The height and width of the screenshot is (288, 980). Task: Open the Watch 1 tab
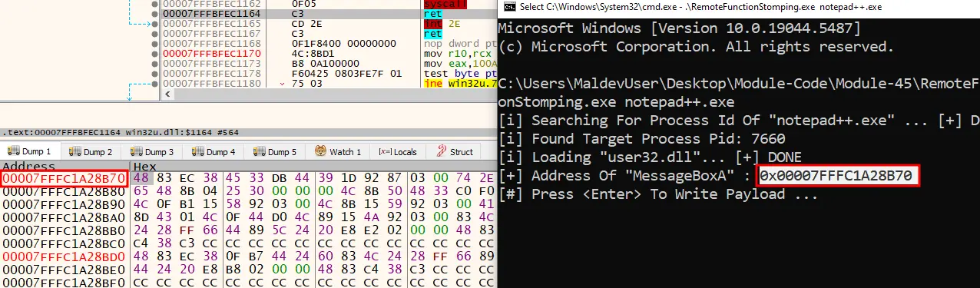[x=339, y=152]
